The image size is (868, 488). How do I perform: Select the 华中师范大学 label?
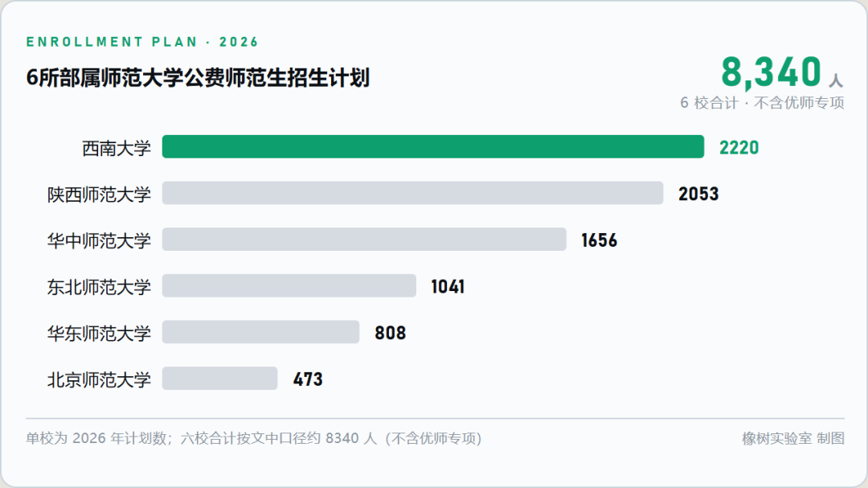99,240
